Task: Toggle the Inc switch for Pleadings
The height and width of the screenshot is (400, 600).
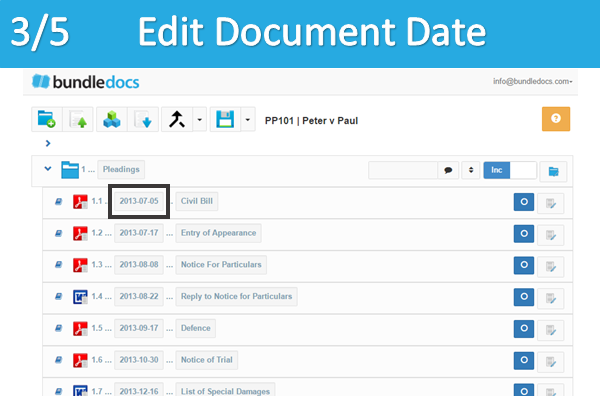Action: [510, 170]
